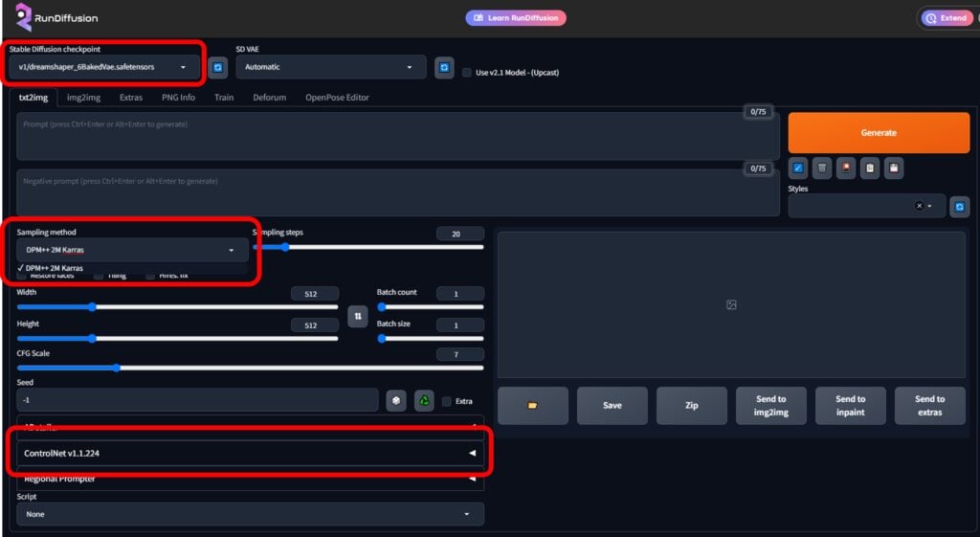Click into the Negative prompt text box
This screenshot has height=537, width=980.
pos(398,192)
